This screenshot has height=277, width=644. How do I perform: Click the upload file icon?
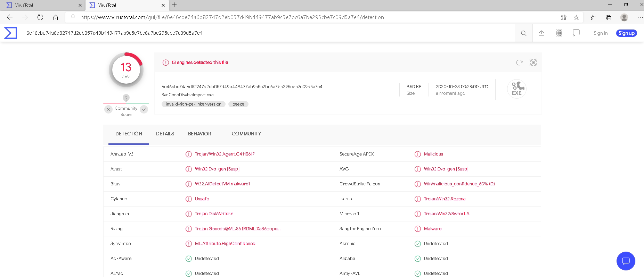541,33
